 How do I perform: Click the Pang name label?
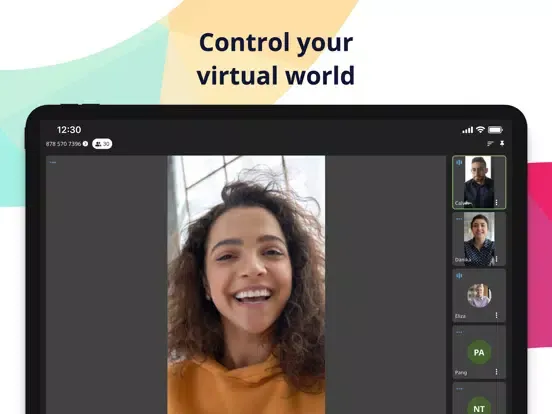pos(461,372)
